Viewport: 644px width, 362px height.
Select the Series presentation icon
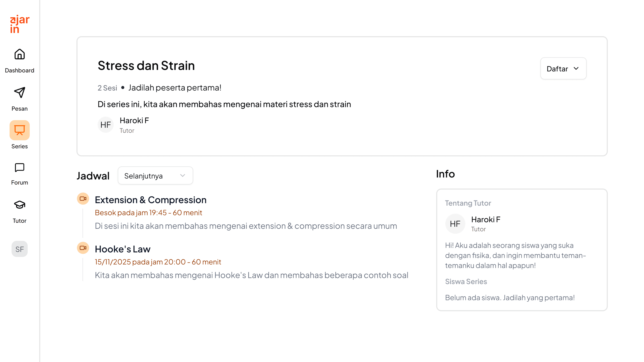pyautogui.click(x=19, y=130)
